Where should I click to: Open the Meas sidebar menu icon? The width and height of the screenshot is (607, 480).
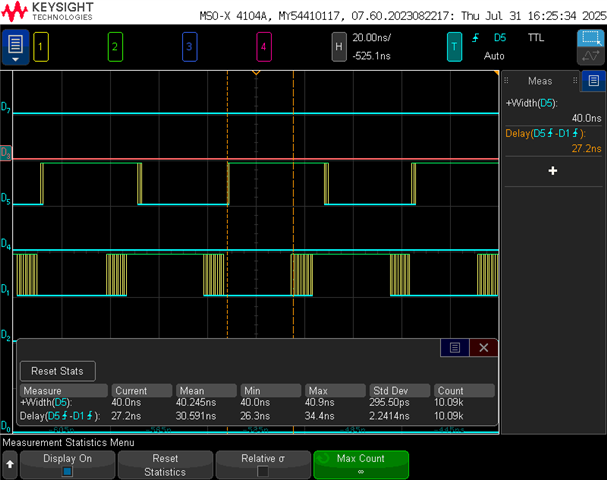pyautogui.click(x=593, y=81)
